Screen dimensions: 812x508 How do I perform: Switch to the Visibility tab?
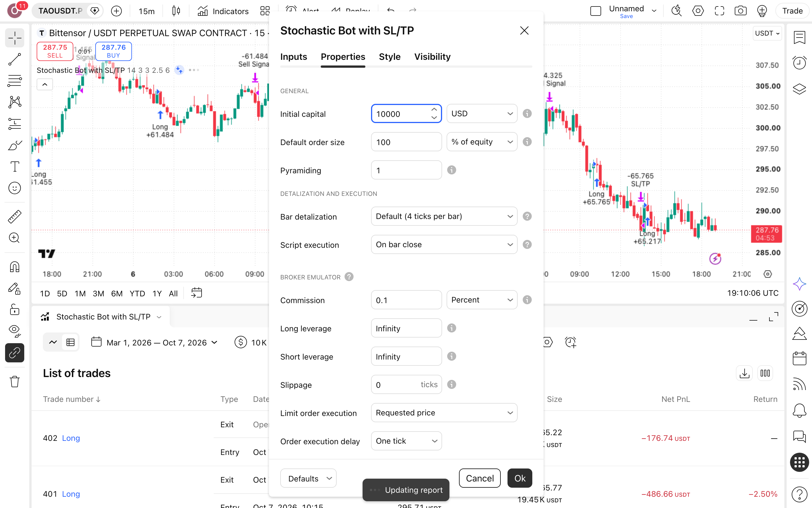click(432, 57)
